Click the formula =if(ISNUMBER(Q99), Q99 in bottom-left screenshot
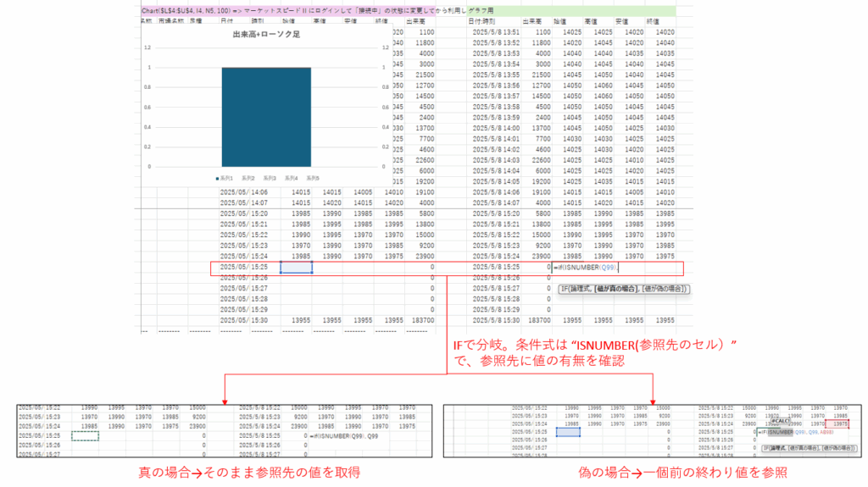The height and width of the screenshot is (487, 868). (344, 436)
